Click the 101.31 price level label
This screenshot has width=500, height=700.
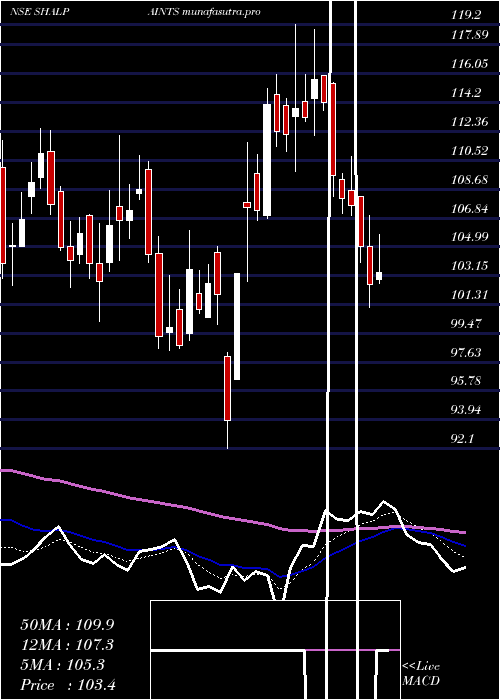(x=470, y=295)
